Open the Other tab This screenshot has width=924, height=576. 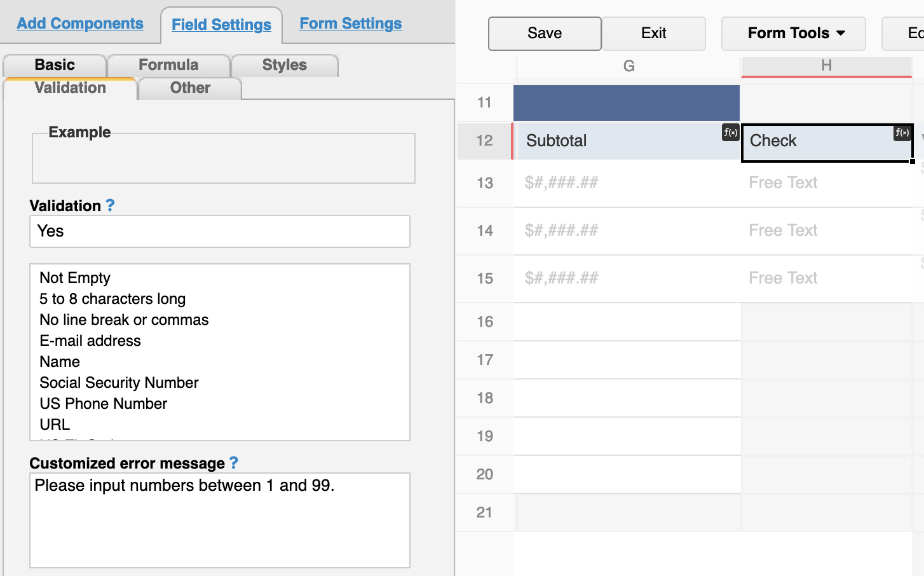190,88
